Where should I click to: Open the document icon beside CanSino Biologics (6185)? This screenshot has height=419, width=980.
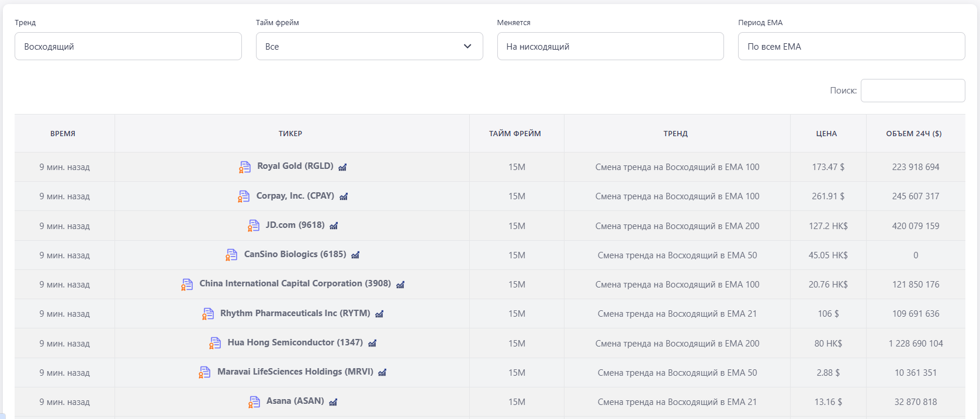[x=231, y=255]
